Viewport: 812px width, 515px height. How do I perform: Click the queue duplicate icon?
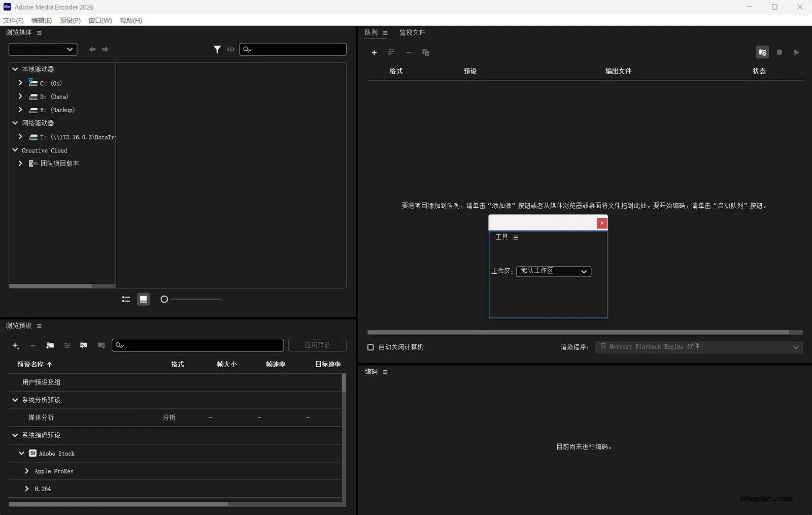pos(426,53)
